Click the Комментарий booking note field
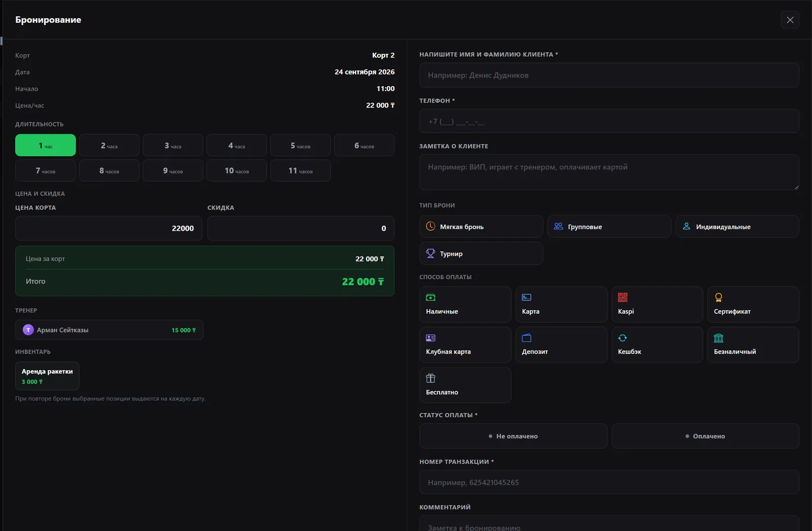The image size is (812, 531). click(609, 524)
